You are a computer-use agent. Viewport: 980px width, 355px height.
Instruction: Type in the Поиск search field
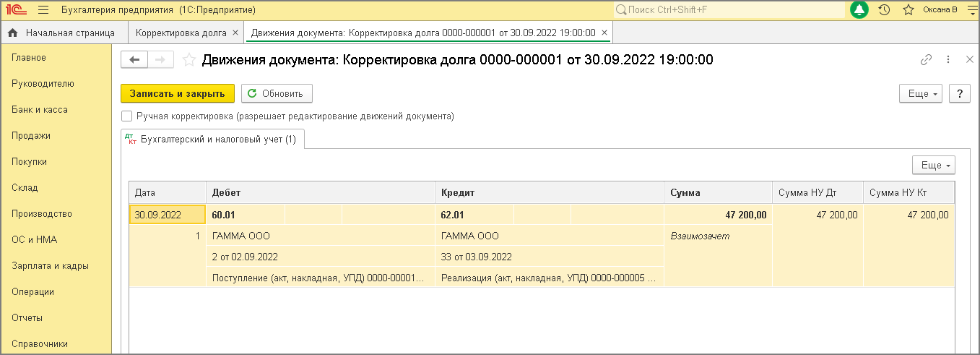[729, 10]
